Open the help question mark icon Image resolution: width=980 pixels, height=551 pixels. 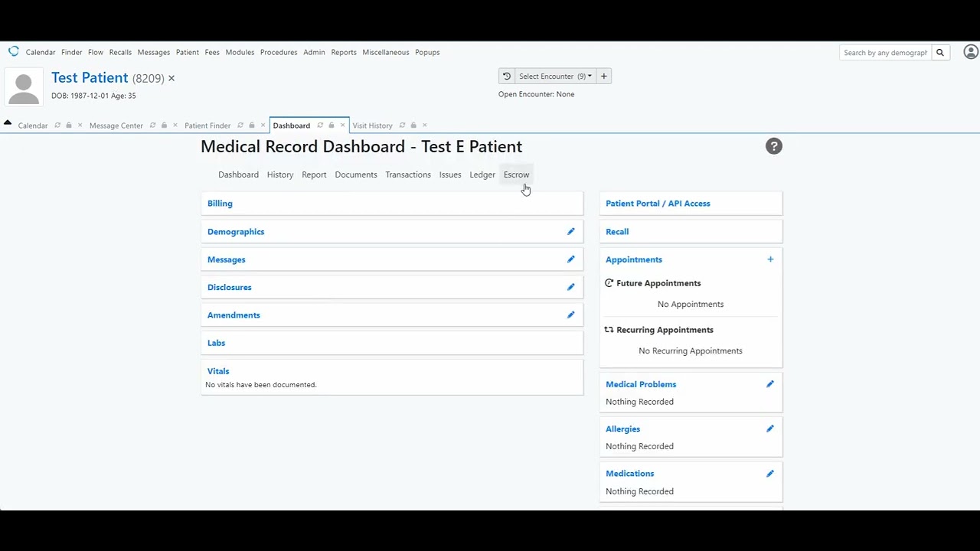(774, 146)
